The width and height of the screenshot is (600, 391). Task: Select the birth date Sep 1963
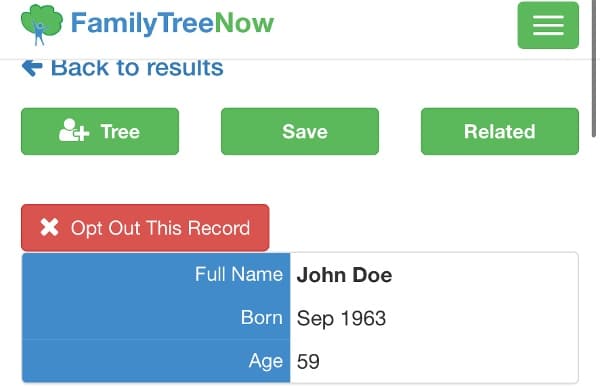coord(341,318)
